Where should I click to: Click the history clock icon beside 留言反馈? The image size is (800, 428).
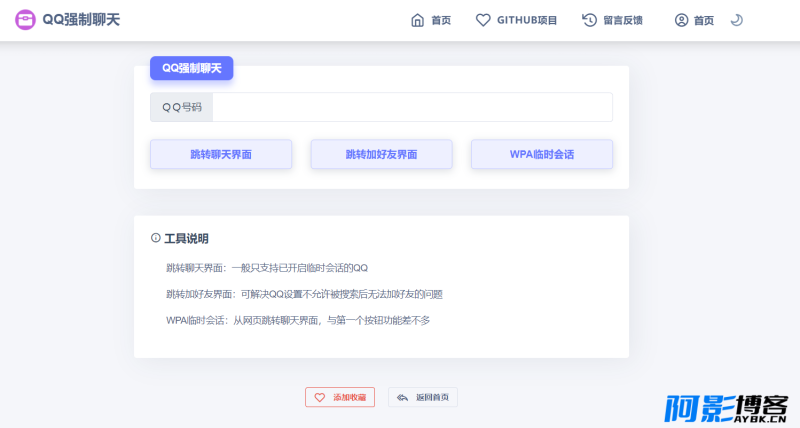coord(589,20)
